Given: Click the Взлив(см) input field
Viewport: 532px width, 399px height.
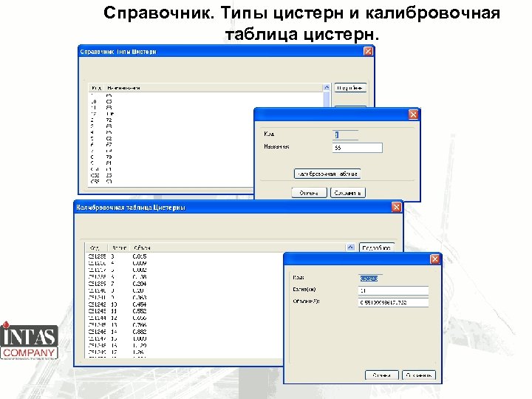Looking at the screenshot, I should pos(393,290).
